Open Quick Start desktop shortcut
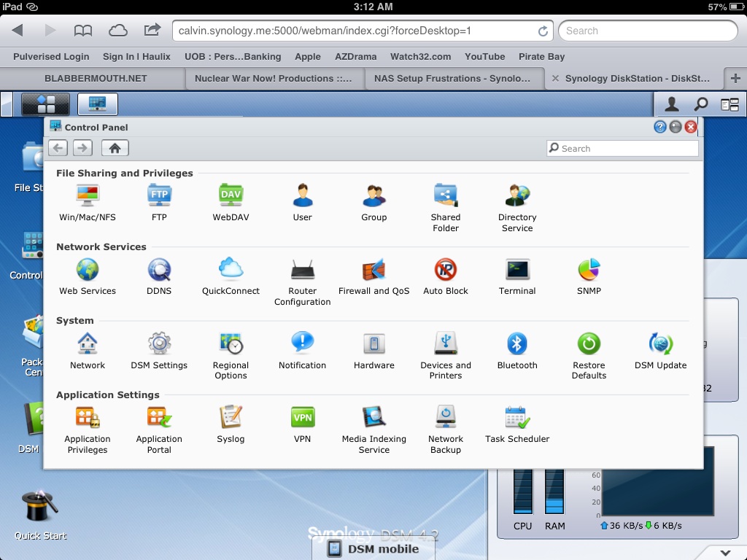Screen dimensions: 747x560 tap(40, 516)
